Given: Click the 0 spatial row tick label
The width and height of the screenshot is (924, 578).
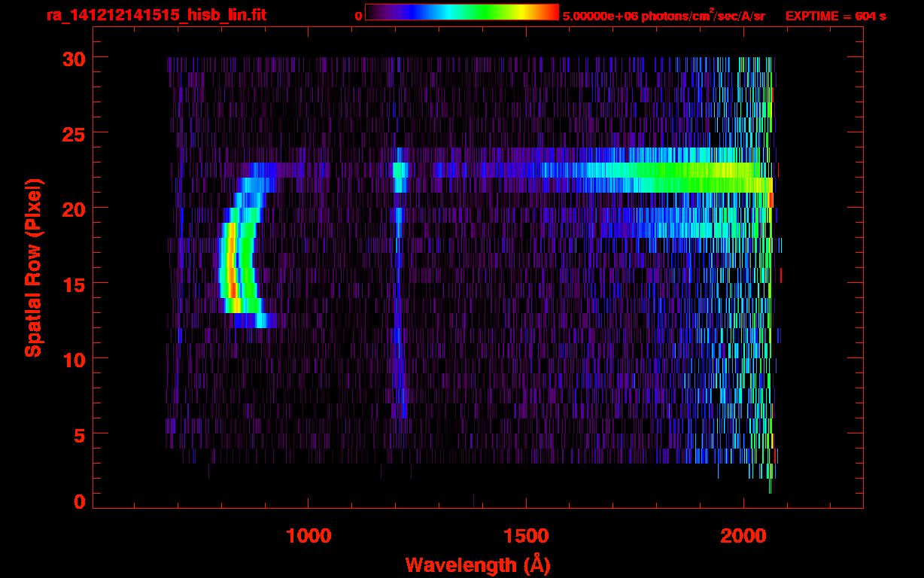Looking at the screenshot, I should click(x=79, y=501).
